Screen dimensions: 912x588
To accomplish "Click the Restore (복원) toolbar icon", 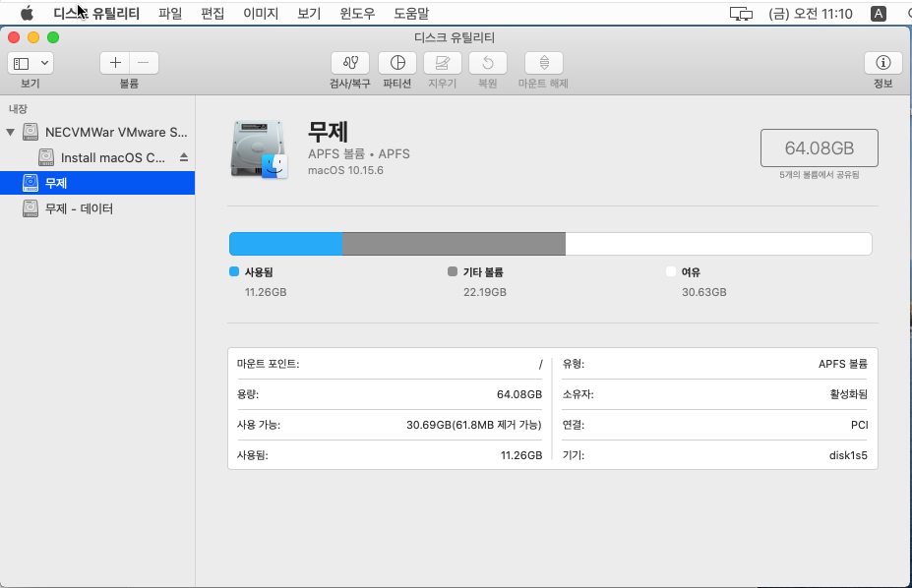I will tap(488, 63).
